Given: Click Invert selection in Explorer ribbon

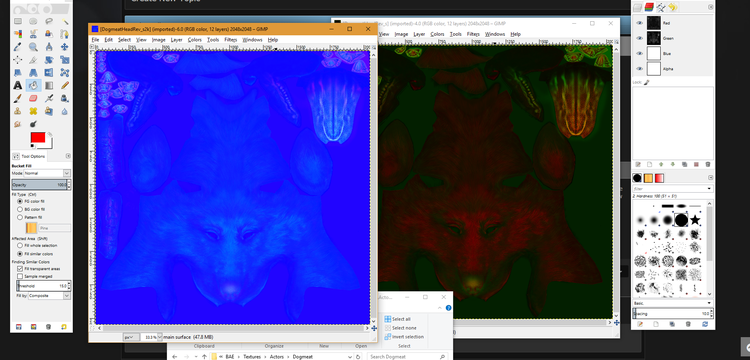Looking at the screenshot, I should 403,337.
